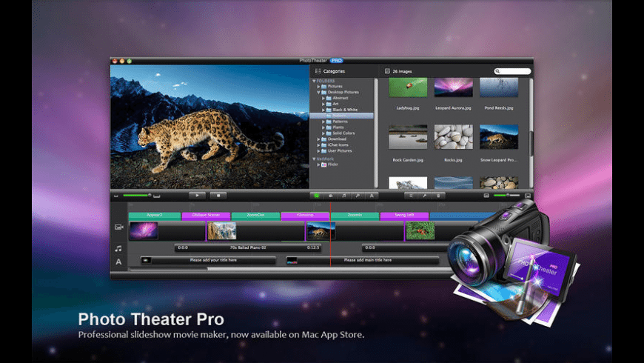
Task: Click the large thumbnail size icon
Action: [x=527, y=196]
